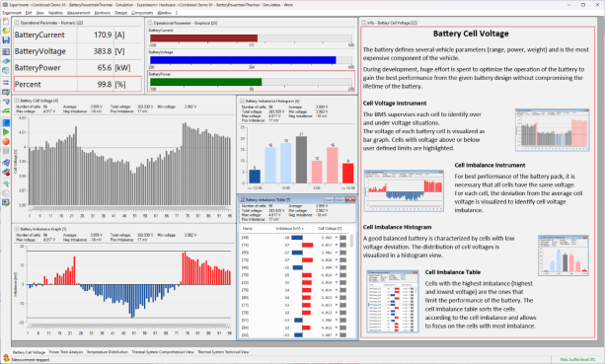Open the Variables menu
Image resolution: width=605 pixels, height=364 pixels.
click(55, 13)
